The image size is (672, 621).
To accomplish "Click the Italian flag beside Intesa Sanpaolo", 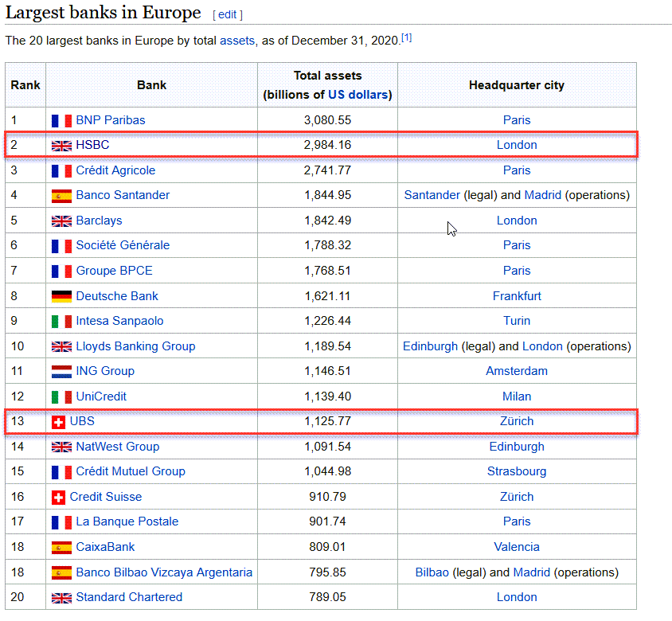I will (61, 322).
